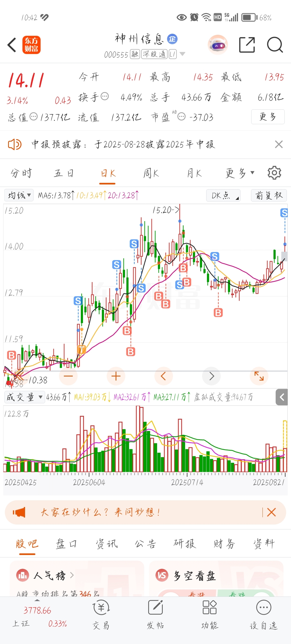Tap the share export icon

click(247, 45)
